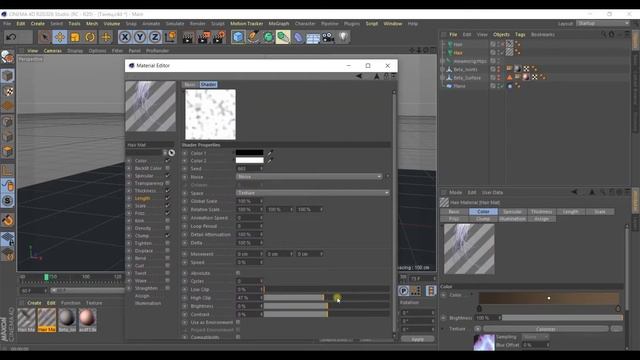Viewport: 640px width, 360px height.
Task: Click the Light bulb icon
Action: tap(343, 37)
